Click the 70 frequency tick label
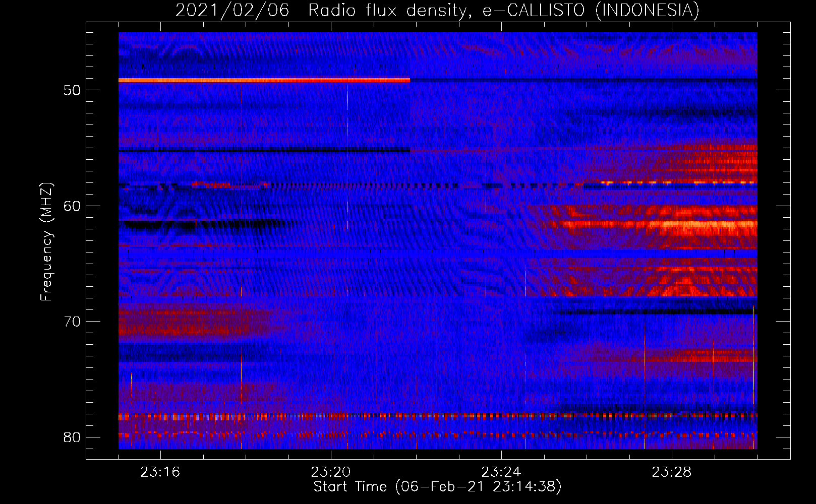 72,322
